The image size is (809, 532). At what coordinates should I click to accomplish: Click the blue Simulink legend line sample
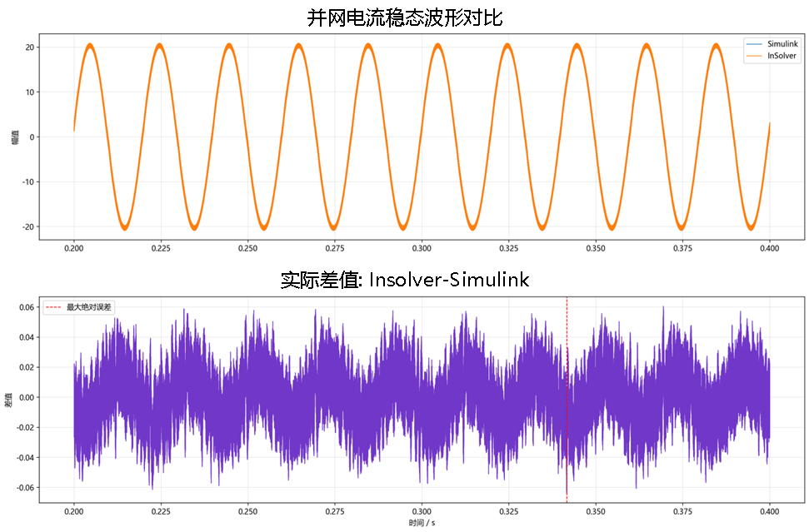point(754,44)
